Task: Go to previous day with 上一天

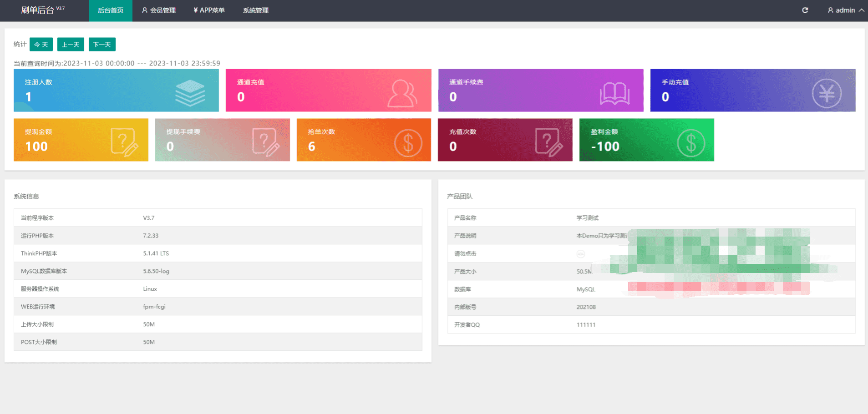Action: click(71, 45)
